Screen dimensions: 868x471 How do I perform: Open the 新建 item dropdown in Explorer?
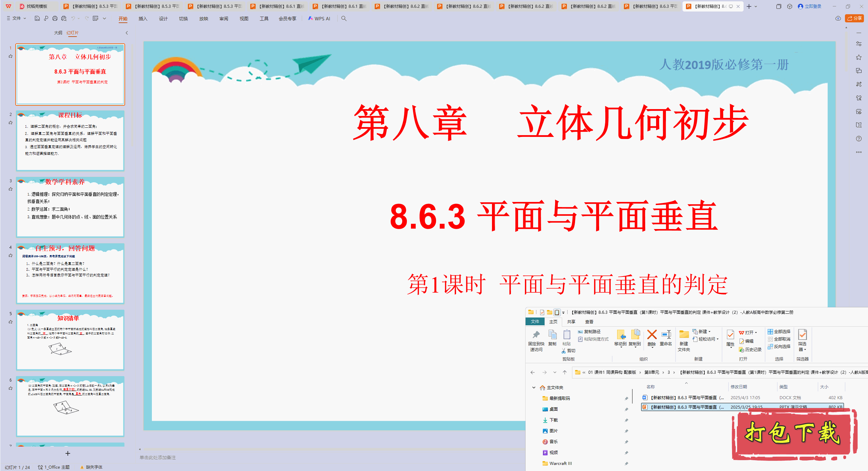(x=709, y=332)
